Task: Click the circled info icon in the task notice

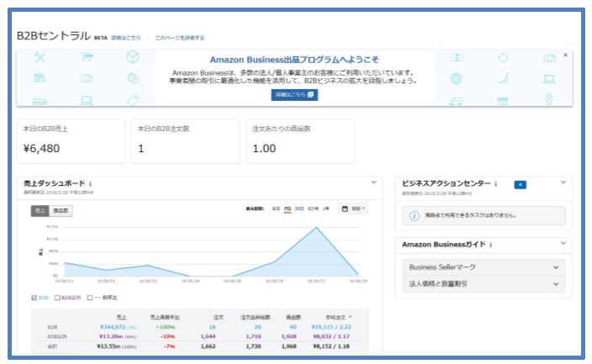Action: 415,215
